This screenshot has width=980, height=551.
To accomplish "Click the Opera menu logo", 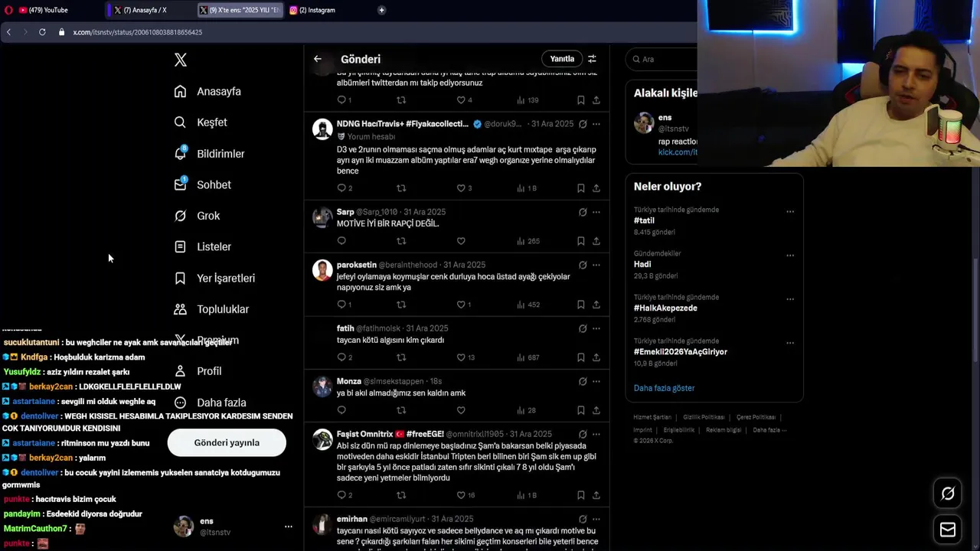I will coord(8,10).
